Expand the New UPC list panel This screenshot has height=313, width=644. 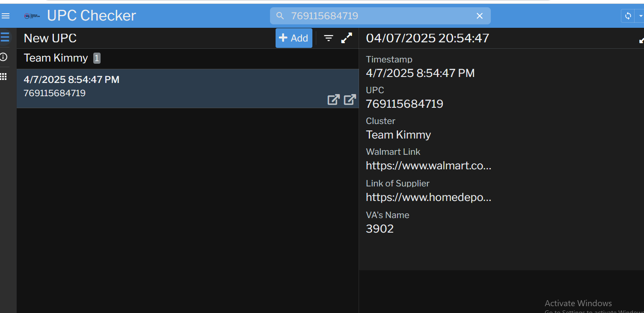pyautogui.click(x=347, y=38)
